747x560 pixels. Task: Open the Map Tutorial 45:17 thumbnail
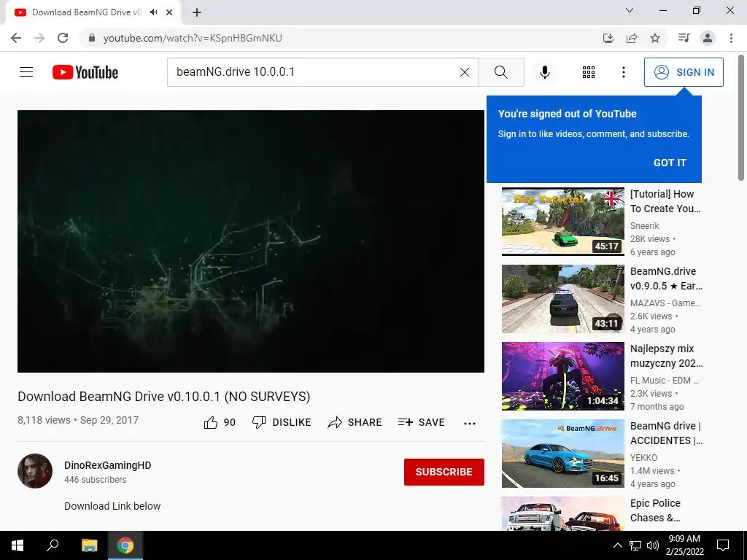(562, 222)
